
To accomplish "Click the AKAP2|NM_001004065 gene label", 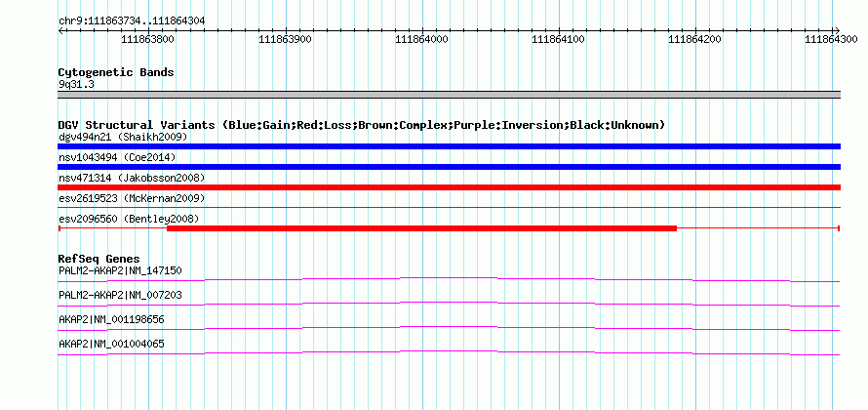I will tap(111, 344).
